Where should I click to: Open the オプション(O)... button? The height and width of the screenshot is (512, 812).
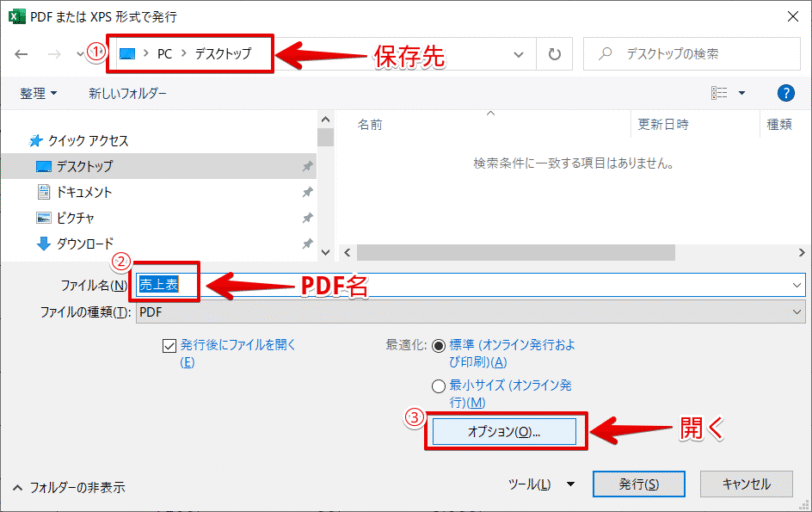point(504,432)
